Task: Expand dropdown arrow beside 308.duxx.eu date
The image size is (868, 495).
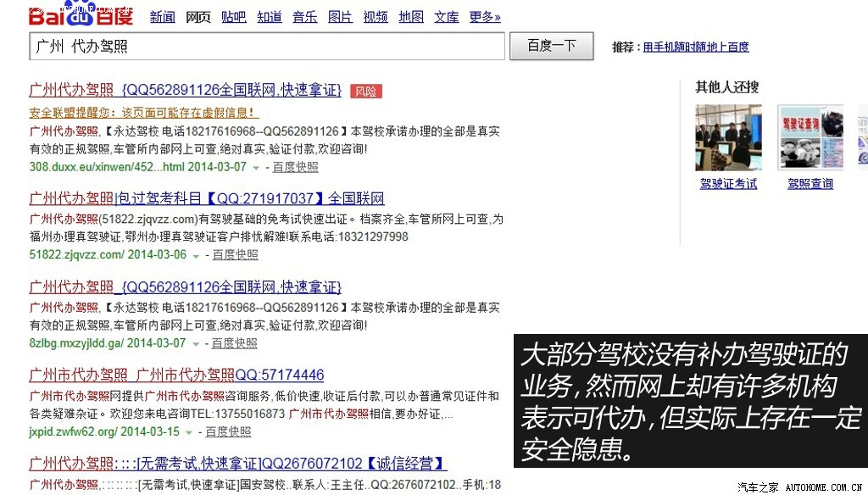Action: click(256, 167)
